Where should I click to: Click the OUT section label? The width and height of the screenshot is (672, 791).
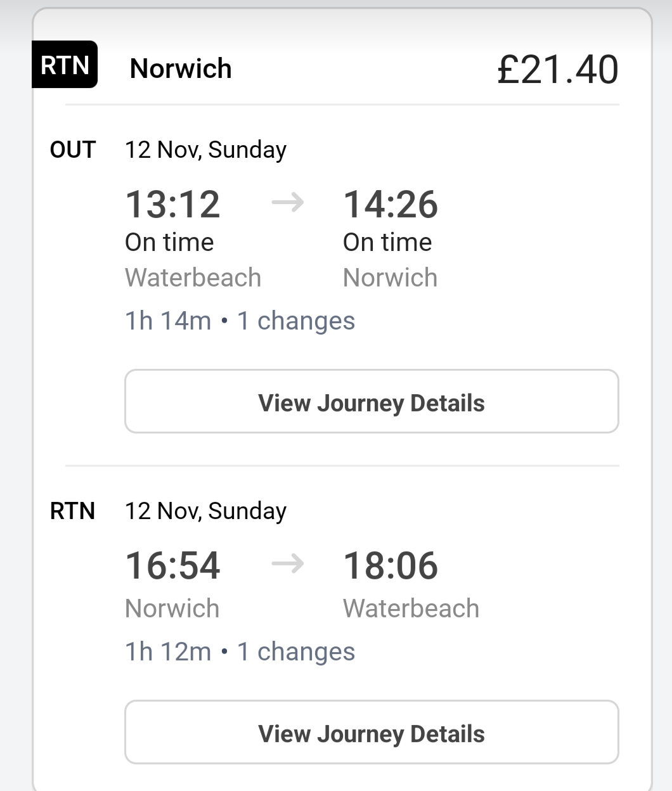pyautogui.click(x=73, y=150)
